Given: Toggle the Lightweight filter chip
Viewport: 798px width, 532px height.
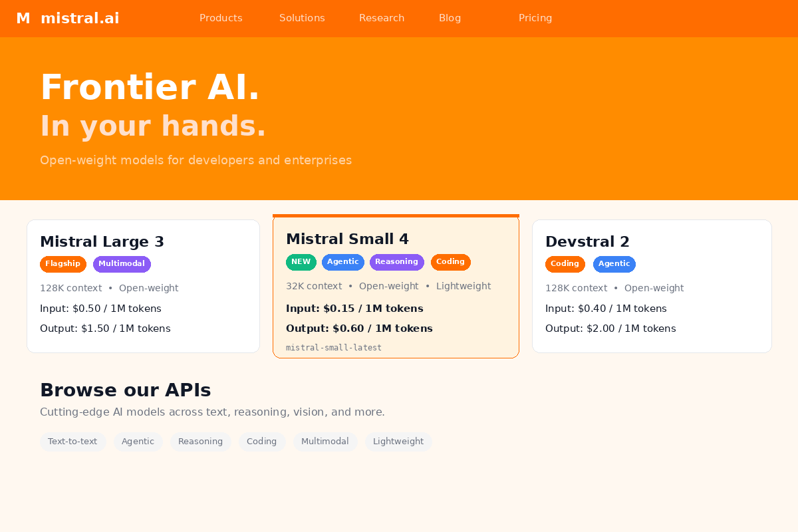Looking at the screenshot, I should (x=398, y=442).
